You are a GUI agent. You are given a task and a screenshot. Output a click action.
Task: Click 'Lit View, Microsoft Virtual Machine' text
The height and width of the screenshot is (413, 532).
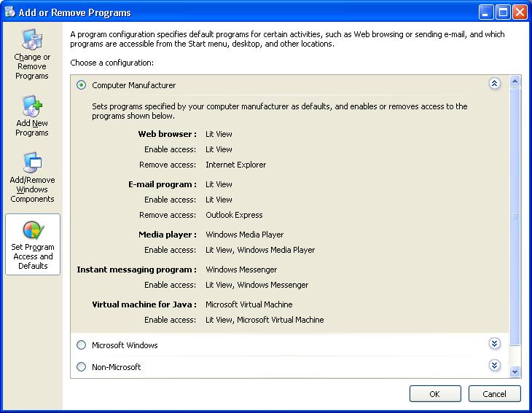coord(265,320)
